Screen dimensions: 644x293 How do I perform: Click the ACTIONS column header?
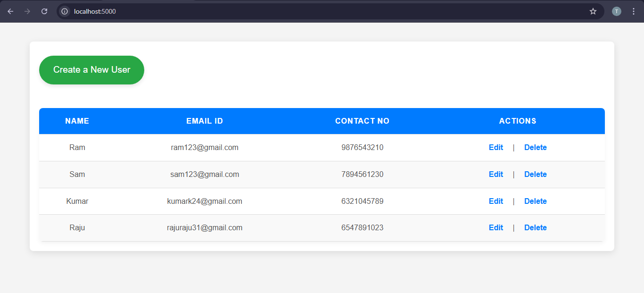(518, 121)
